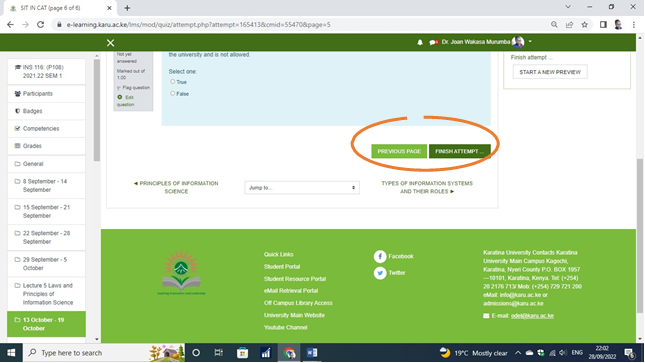The image size is (645, 363).
Task: Open Student Portal quick link
Action: tap(282, 267)
